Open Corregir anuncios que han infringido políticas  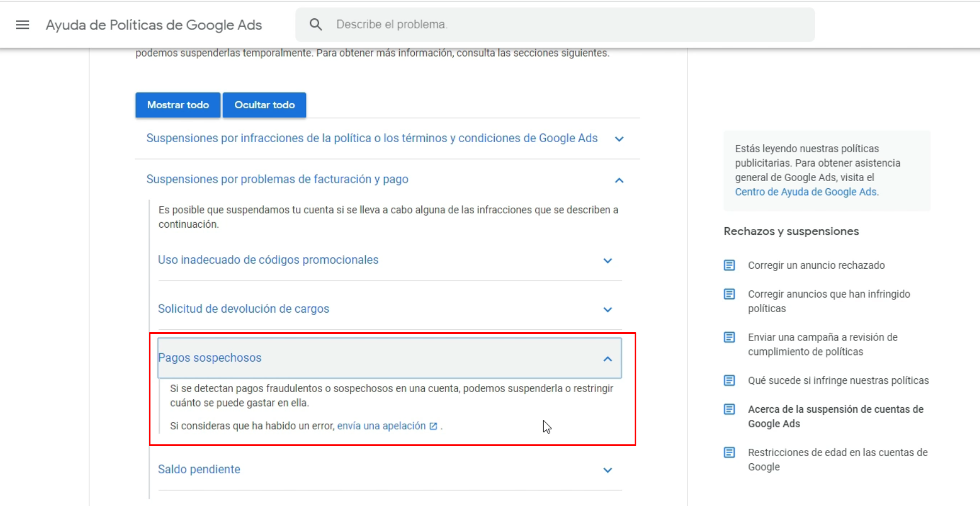829,301
